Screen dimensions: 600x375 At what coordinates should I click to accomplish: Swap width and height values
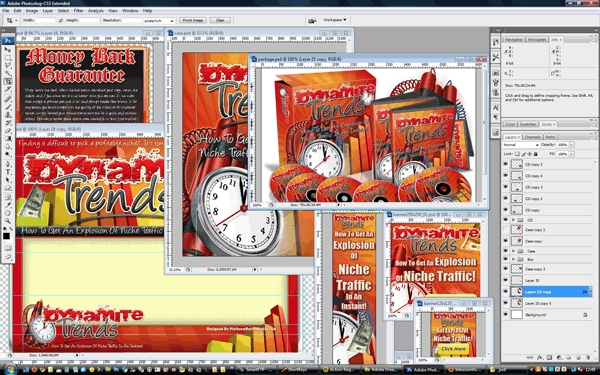click(x=61, y=20)
